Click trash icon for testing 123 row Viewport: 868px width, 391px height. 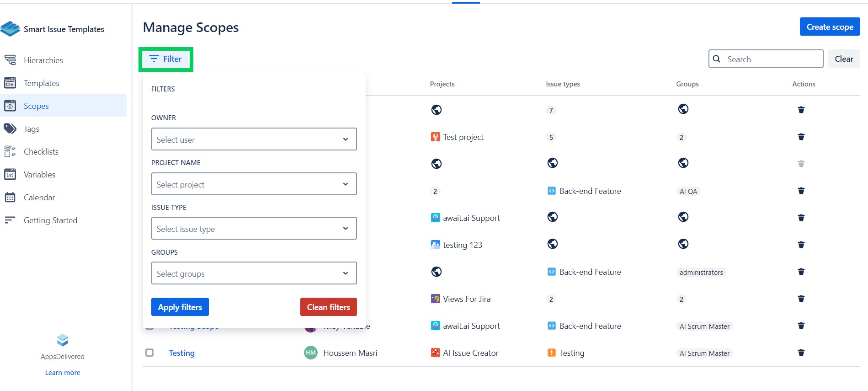(801, 245)
